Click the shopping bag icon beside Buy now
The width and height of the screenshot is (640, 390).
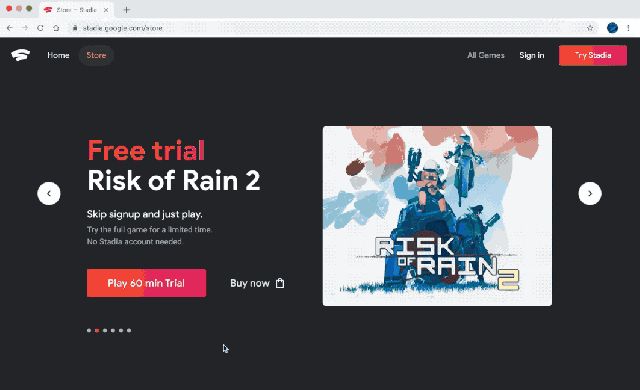point(280,283)
